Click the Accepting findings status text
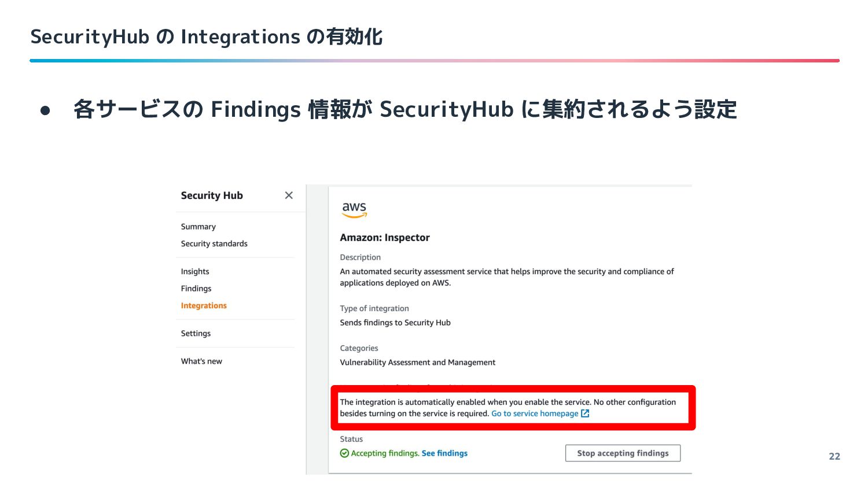The width and height of the screenshot is (868, 488). [x=385, y=453]
